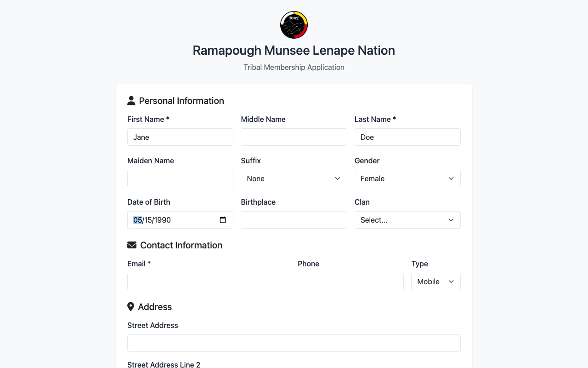This screenshot has height=368, width=588.
Task: Select the month portion of Date of Birth
Action: tap(137, 220)
